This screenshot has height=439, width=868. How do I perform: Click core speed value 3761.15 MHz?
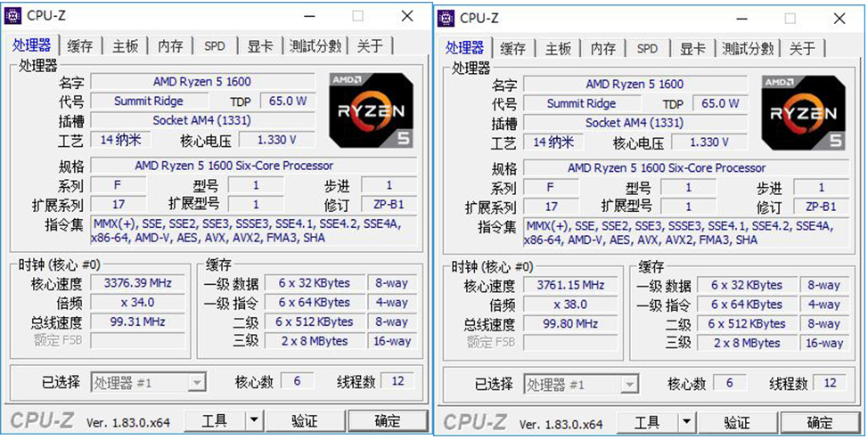[570, 285]
